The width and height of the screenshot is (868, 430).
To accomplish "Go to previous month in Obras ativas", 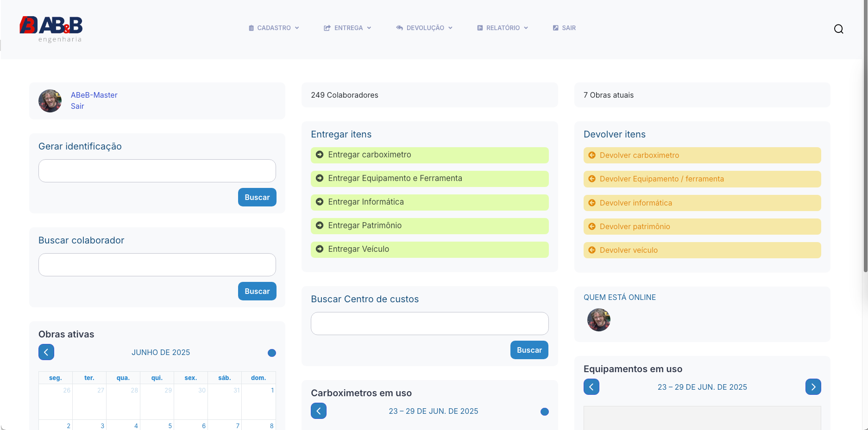I will tap(46, 352).
